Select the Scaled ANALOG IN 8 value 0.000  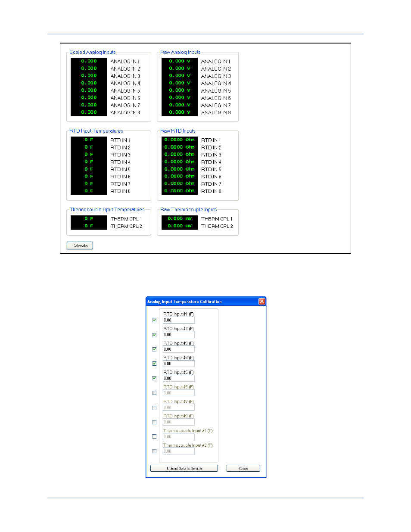[89, 112]
